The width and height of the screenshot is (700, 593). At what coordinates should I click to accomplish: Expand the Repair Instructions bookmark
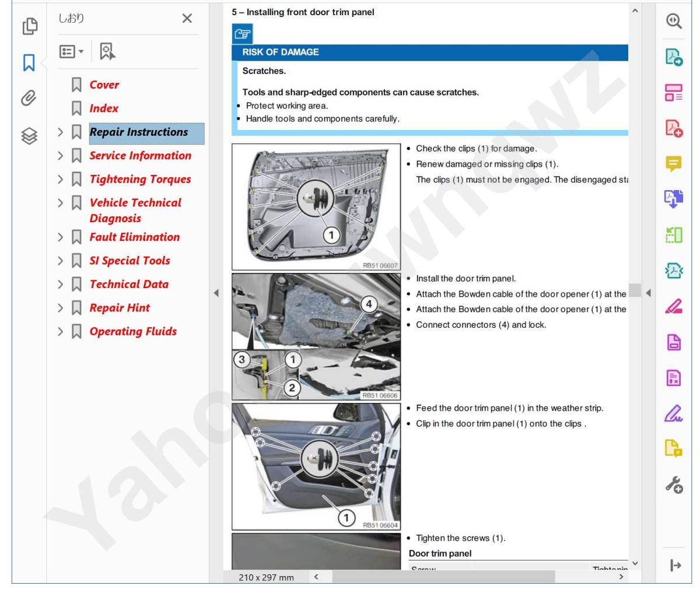(61, 132)
